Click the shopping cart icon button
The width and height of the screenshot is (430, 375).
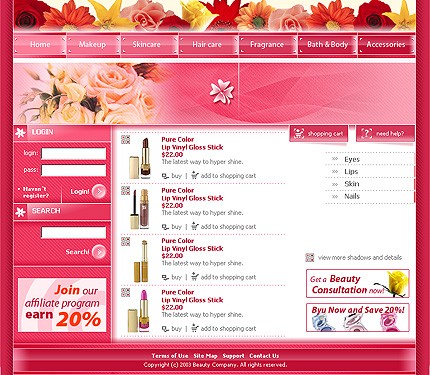click(x=319, y=134)
